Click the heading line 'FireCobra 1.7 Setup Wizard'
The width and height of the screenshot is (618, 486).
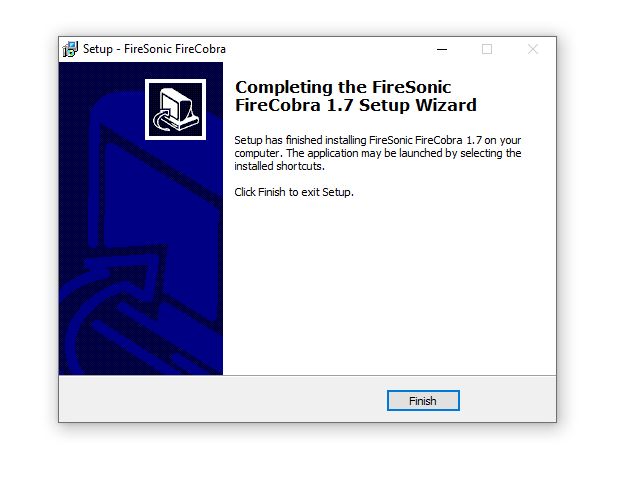pos(356,105)
